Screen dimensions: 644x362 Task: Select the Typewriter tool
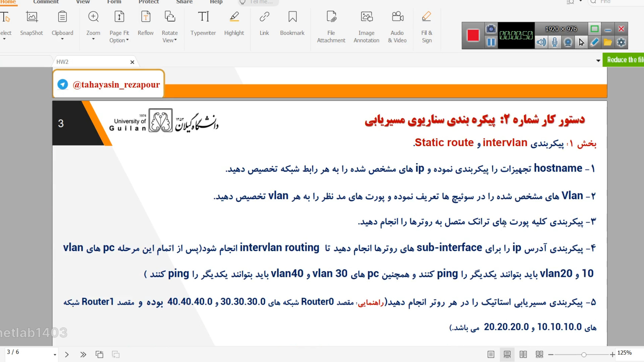pyautogui.click(x=203, y=23)
